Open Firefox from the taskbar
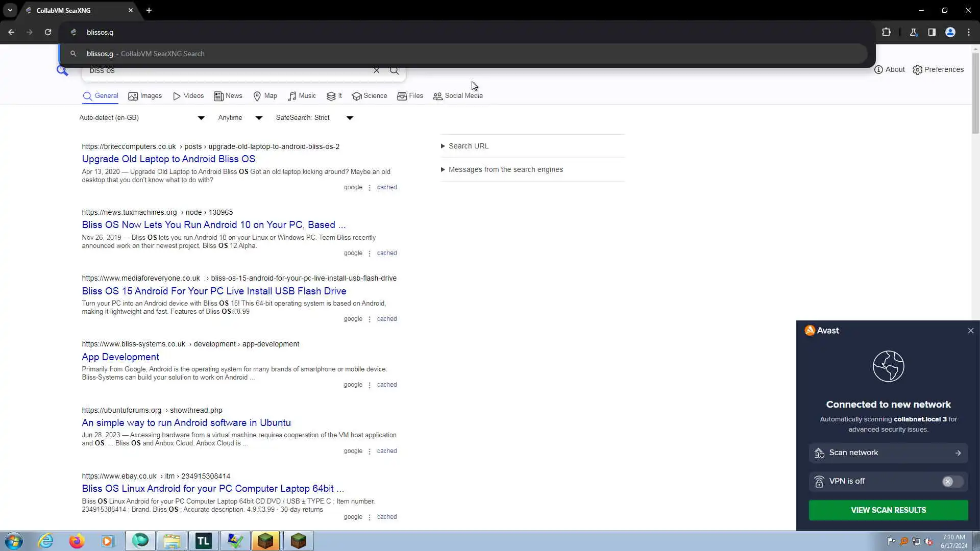 [77, 541]
